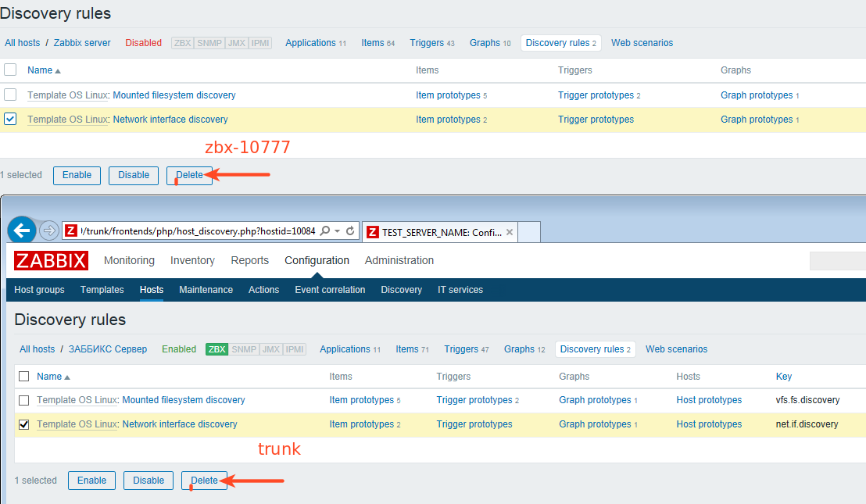
Task: Go to Templates submenu
Action: pyautogui.click(x=102, y=290)
